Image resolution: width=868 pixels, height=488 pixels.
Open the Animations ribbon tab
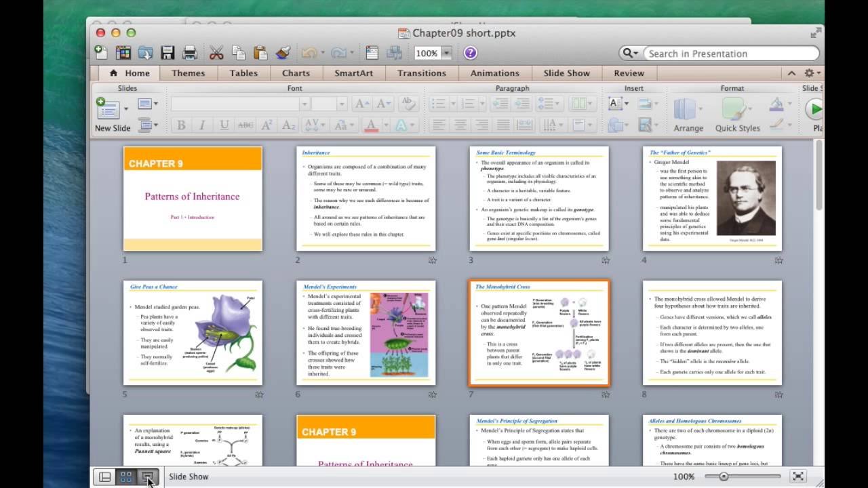pyautogui.click(x=495, y=73)
